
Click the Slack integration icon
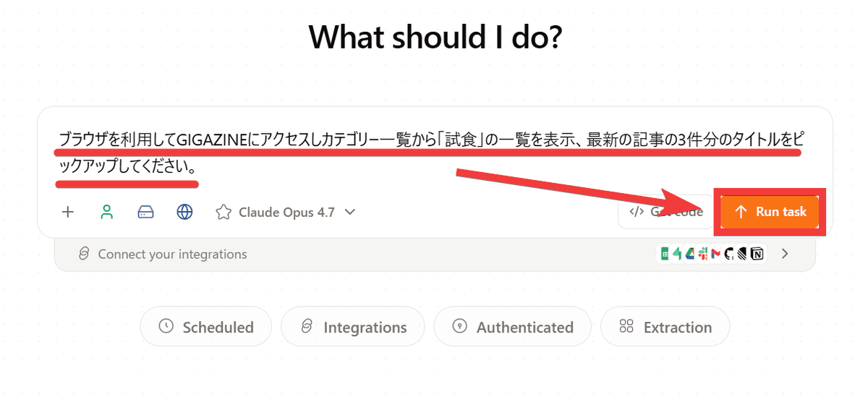click(x=703, y=254)
